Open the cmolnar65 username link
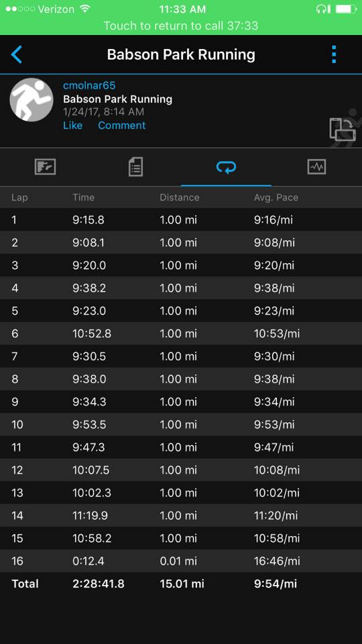The height and width of the screenshot is (644, 362). (89, 85)
